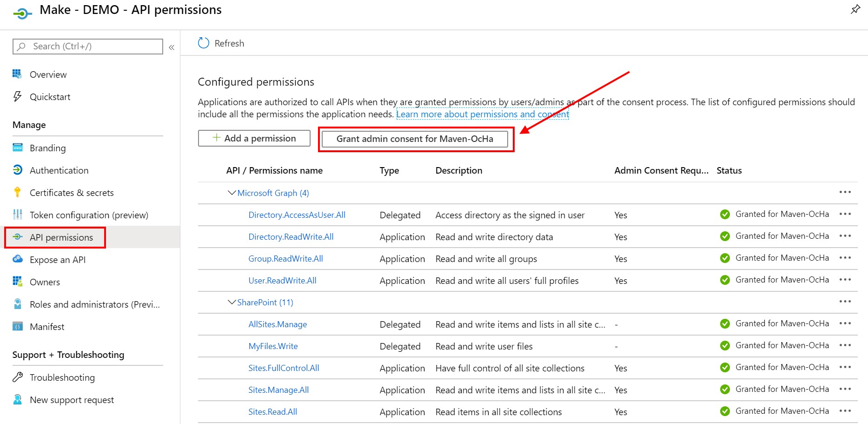Open the ellipsis menu on SharePoint row
The width and height of the screenshot is (868, 424).
845,302
